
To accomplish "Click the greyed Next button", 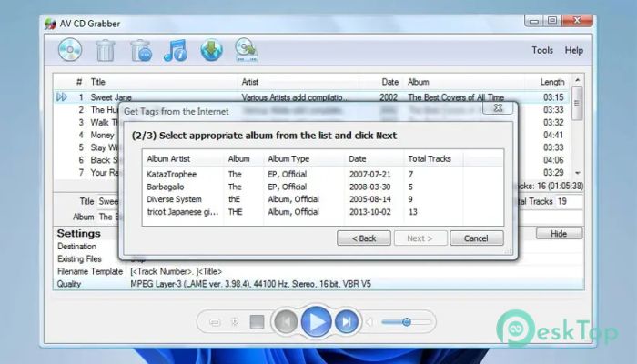I will coord(420,238).
